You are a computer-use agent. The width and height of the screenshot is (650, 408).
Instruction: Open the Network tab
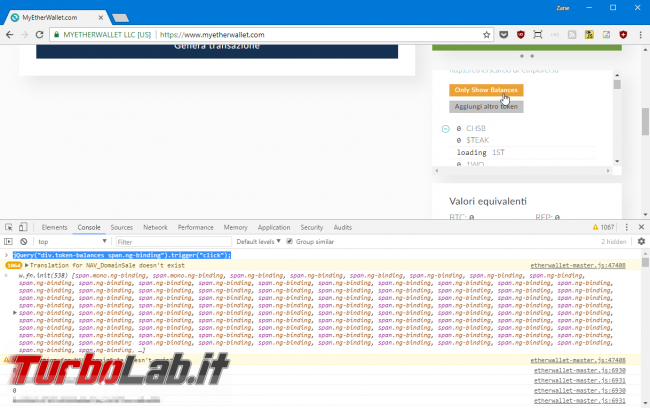pos(155,227)
